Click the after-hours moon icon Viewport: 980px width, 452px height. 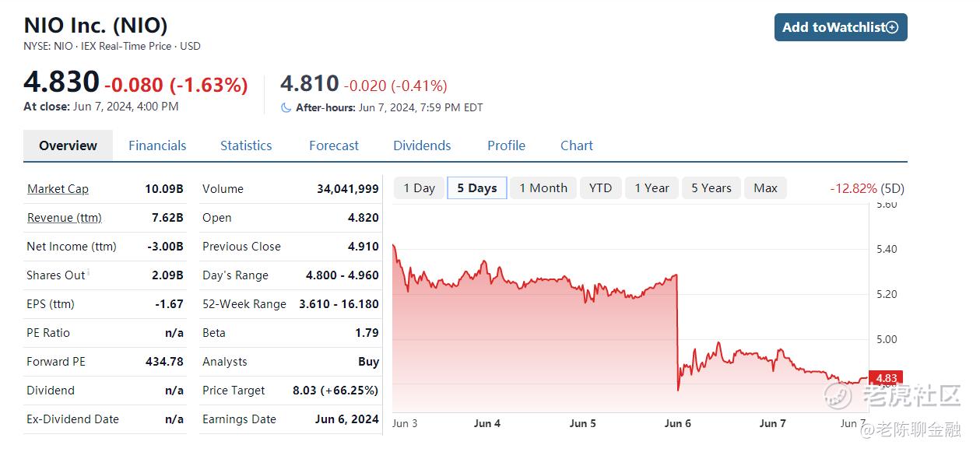point(286,108)
